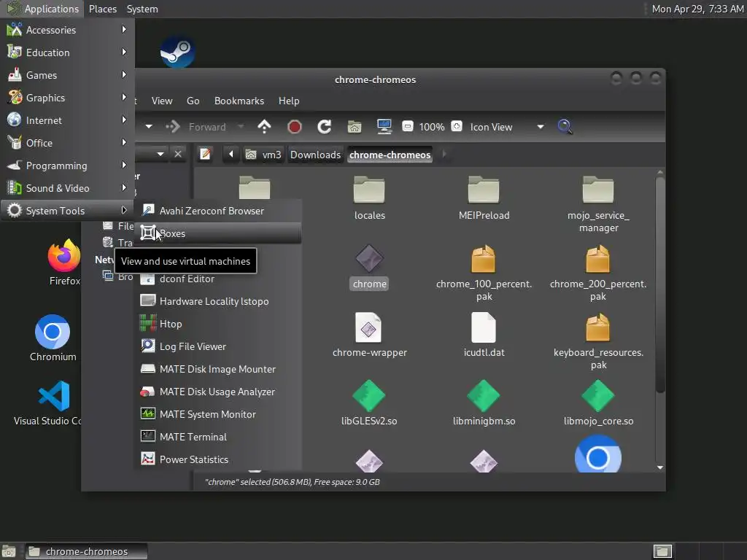The height and width of the screenshot is (560, 747).
Task: Toggle the location text edit pencil
Action: (205, 155)
